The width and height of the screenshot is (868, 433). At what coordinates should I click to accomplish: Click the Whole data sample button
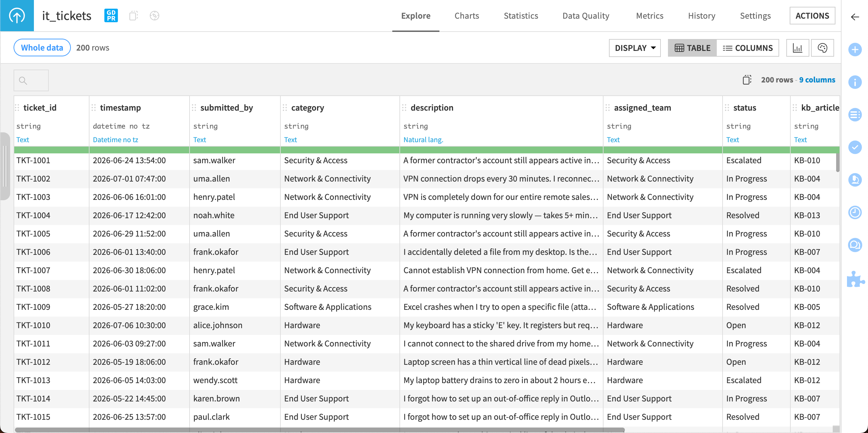pyautogui.click(x=42, y=48)
